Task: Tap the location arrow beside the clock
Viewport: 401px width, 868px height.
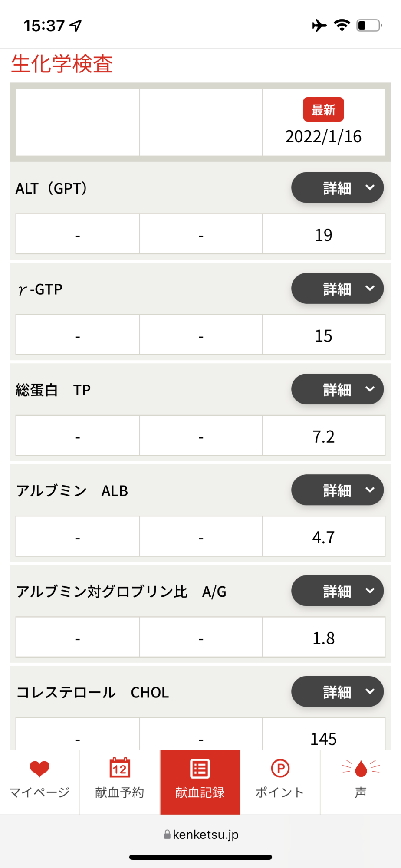Action: (76, 26)
